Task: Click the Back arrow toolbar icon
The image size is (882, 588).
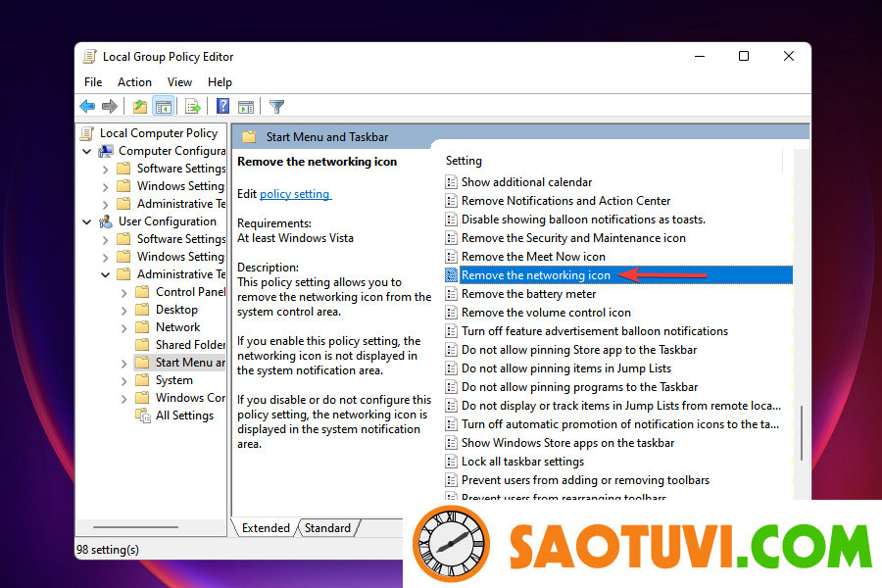Action: click(88, 107)
